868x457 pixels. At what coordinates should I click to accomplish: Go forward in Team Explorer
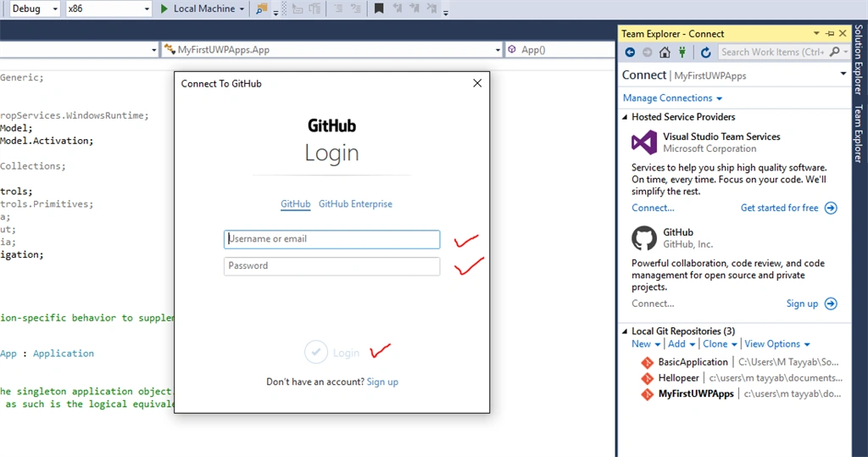[647, 52]
